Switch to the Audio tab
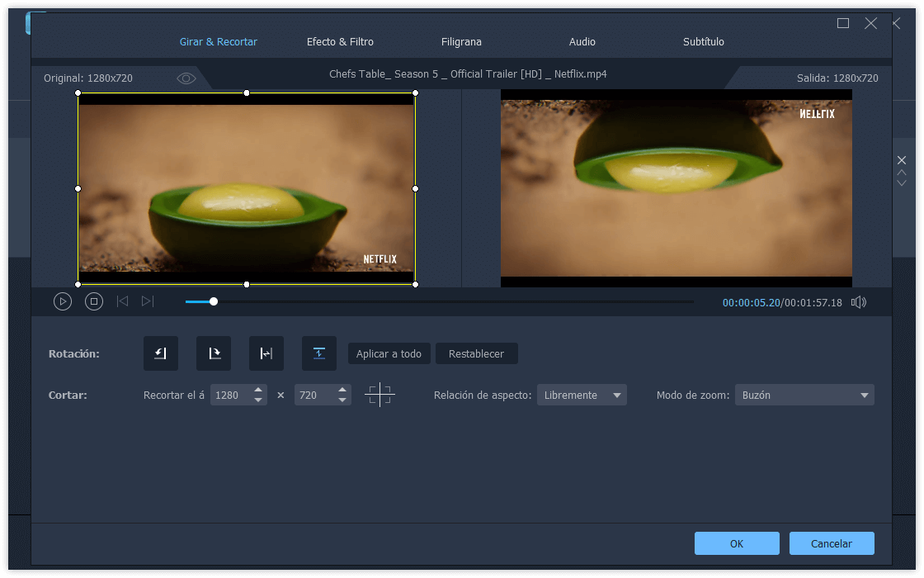 click(x=582, y=42)
